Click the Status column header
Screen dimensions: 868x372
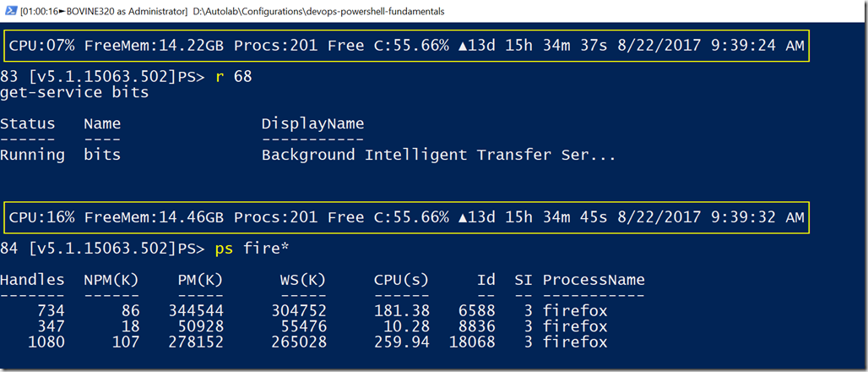(x=27, y=123)
